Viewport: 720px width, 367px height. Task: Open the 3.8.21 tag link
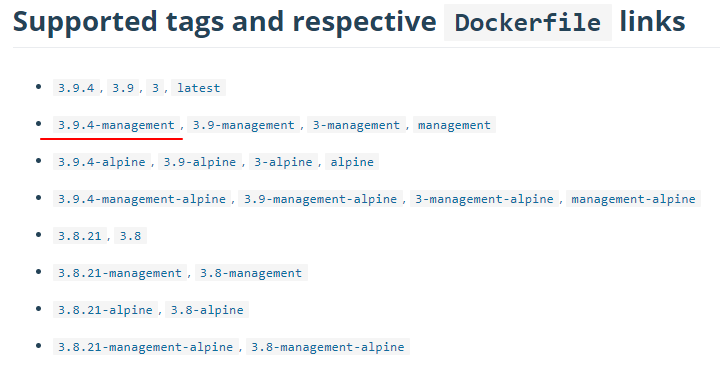(x=80, y=236)
